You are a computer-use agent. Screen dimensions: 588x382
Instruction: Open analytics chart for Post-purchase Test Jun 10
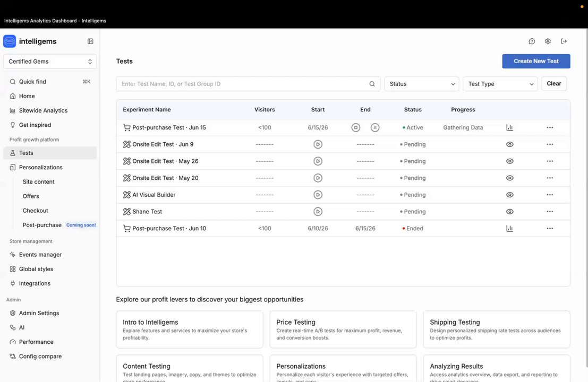[x=509, y=229]
